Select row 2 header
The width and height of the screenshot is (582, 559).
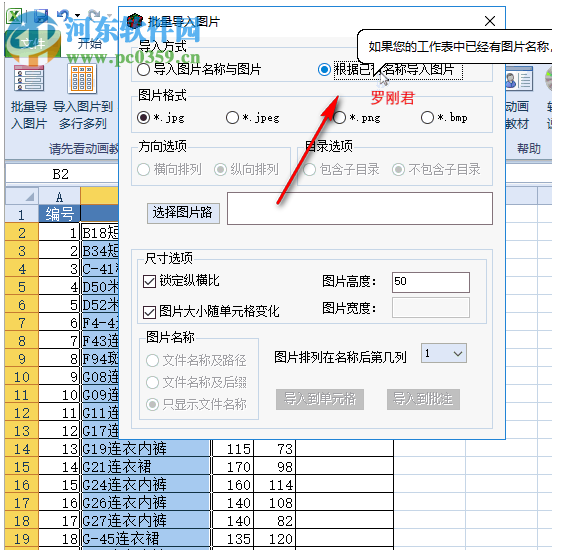tap(22, 233)
